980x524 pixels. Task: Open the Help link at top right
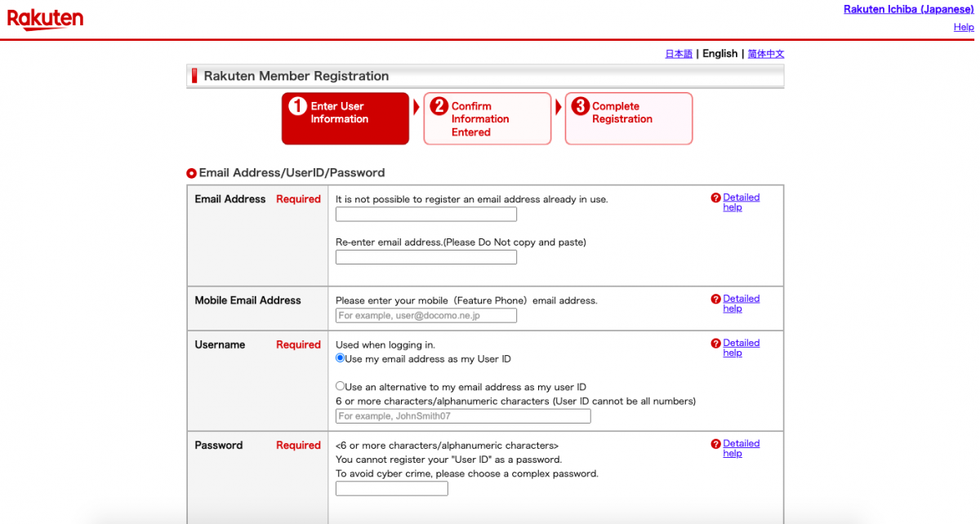tap(964, 27)
